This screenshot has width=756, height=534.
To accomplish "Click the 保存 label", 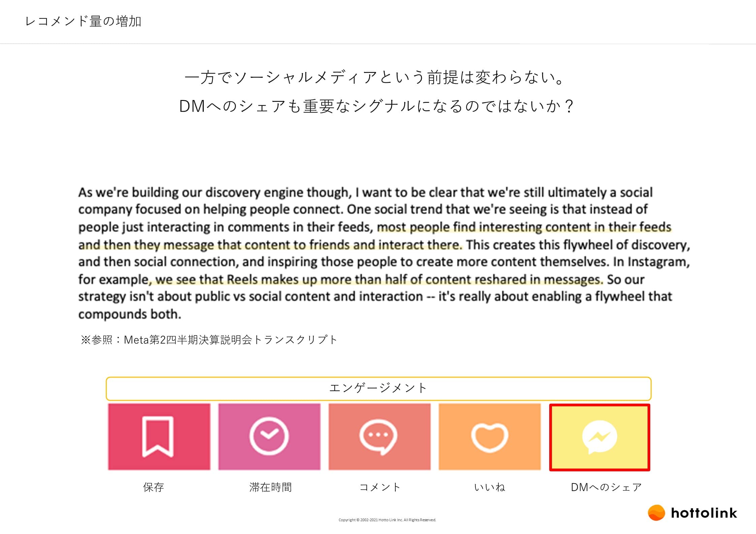I will click(154, 487).
